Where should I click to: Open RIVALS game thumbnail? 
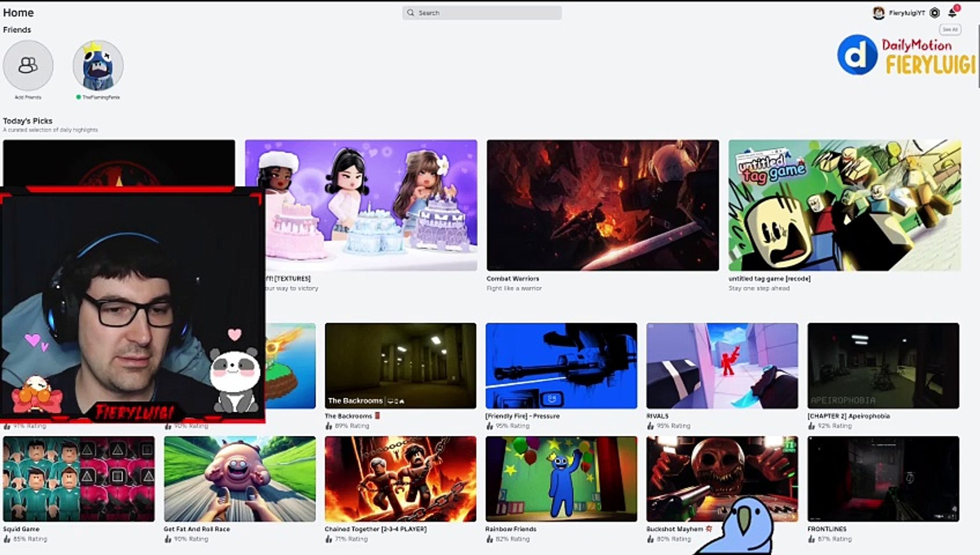(722, 366)
